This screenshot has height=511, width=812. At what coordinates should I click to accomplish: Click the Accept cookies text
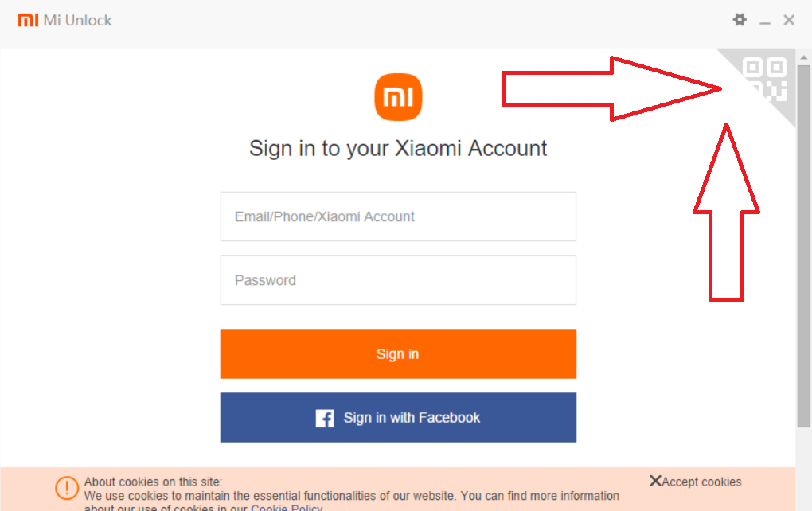pos(701,482)
